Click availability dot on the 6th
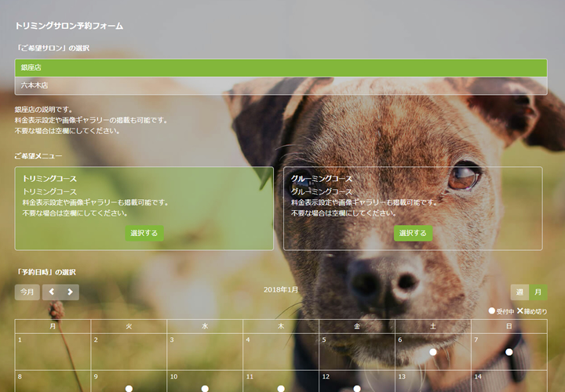 coord(432,352)
